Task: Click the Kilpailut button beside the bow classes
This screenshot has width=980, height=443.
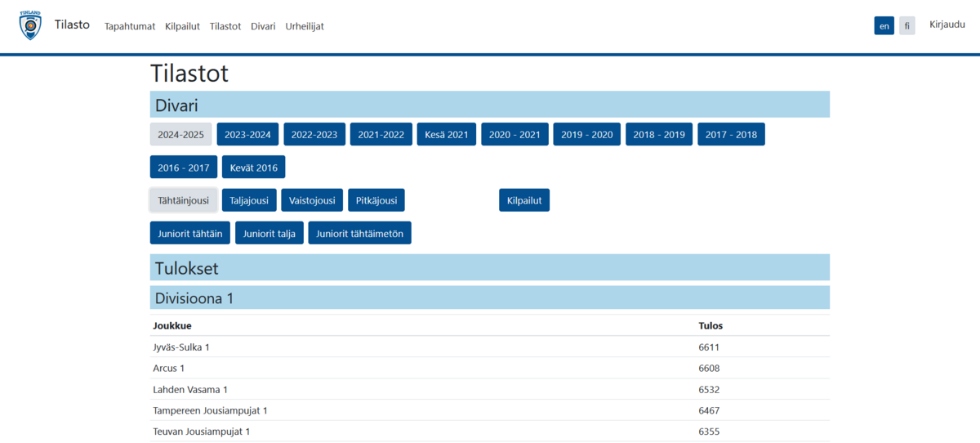Action: 524,199
